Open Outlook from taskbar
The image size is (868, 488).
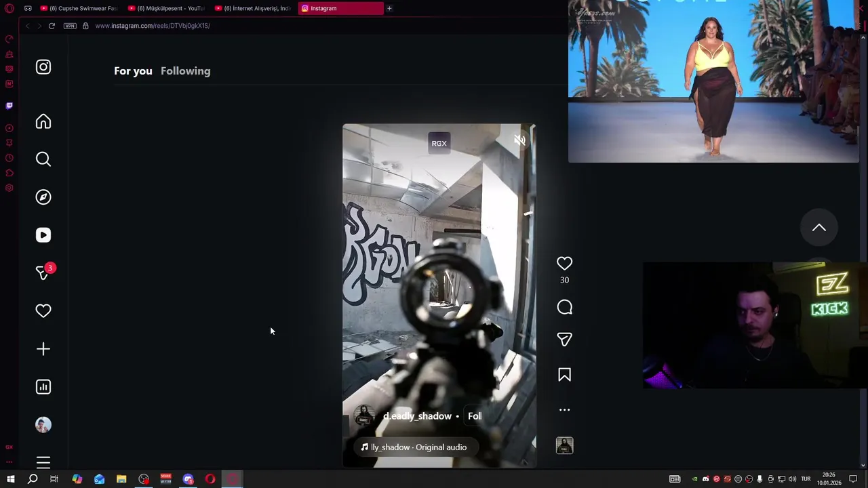coord(99,479)
